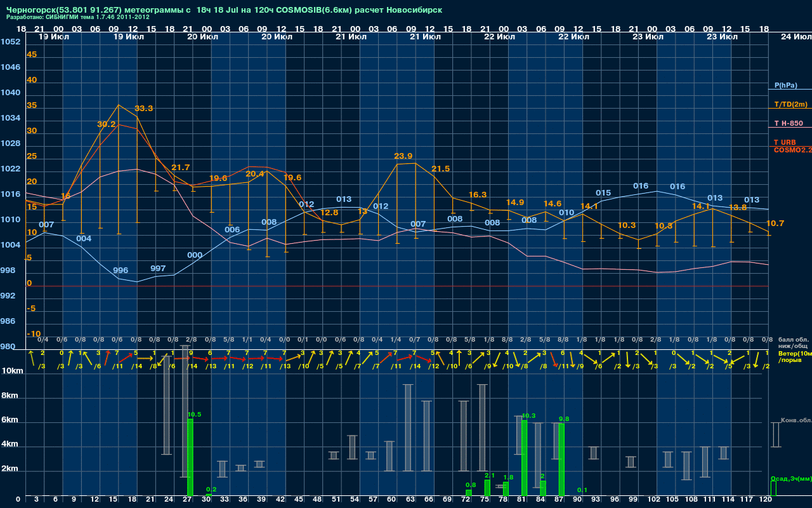Screen dimensions: 812x508
Task: Click the 015 pressure label
Action: 603,193
